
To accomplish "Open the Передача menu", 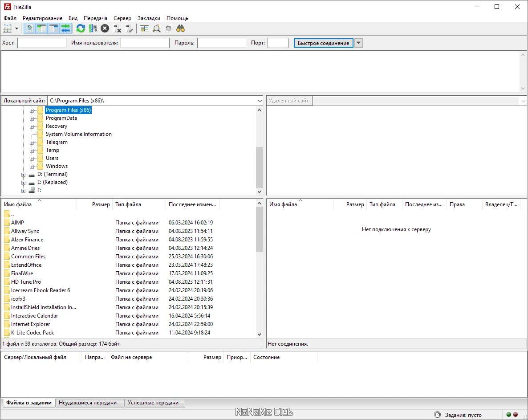I will coord(95,18).
